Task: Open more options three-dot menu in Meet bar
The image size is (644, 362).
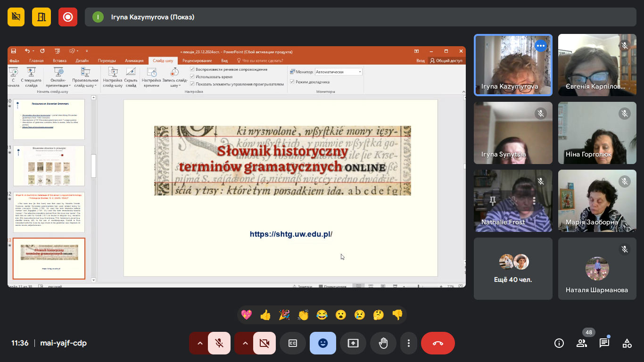Action: point(409,343)
